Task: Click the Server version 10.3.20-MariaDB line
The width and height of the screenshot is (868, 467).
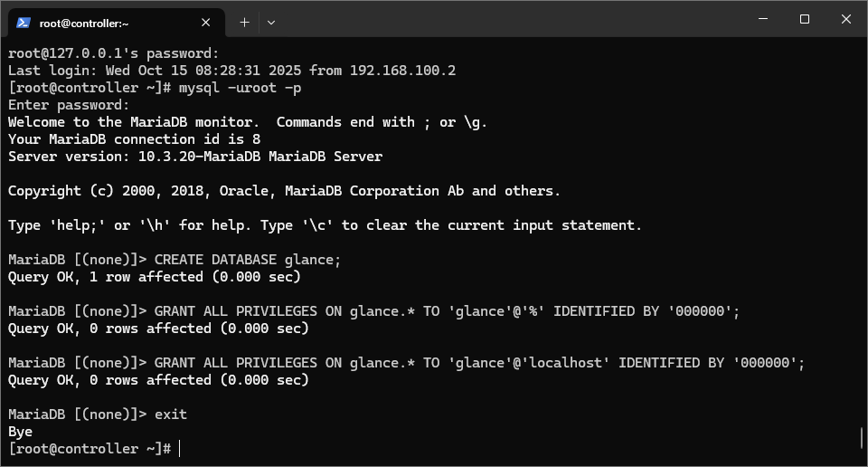Action: [195, 157]
